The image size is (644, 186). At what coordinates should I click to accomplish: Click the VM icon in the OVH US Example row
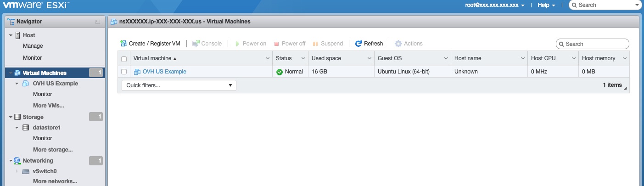coord(137,72)
